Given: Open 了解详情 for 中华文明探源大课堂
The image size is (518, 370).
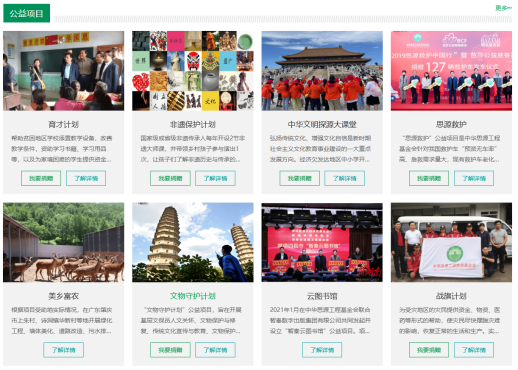Looking at the screenshot, I should click(345, 178).
